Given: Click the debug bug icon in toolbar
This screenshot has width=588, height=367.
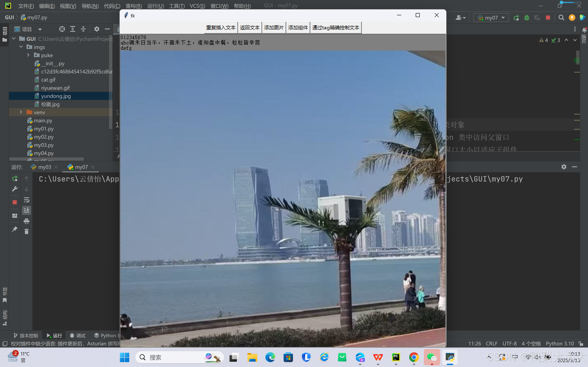Looking at the screenshot, I should point(527,18).
